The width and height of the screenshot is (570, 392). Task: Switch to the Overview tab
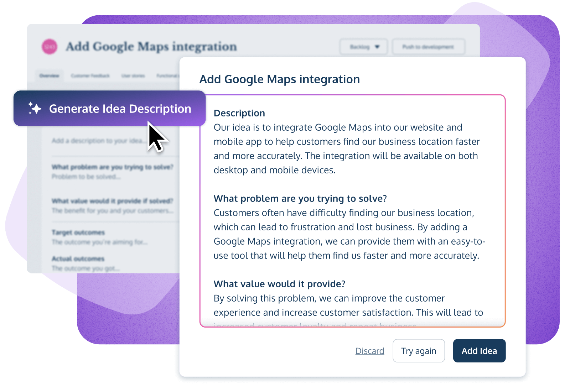pos(49,76)
